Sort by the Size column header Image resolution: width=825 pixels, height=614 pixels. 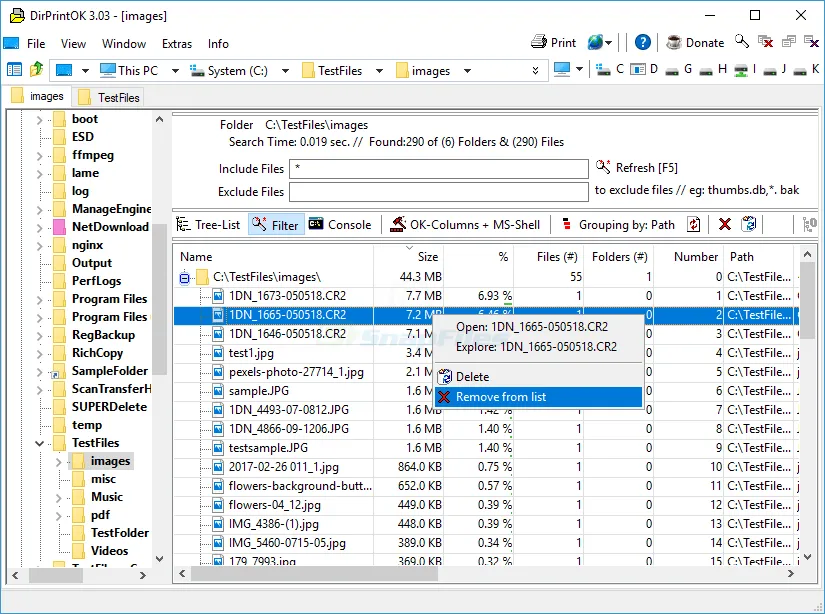(x=408, y=257)
